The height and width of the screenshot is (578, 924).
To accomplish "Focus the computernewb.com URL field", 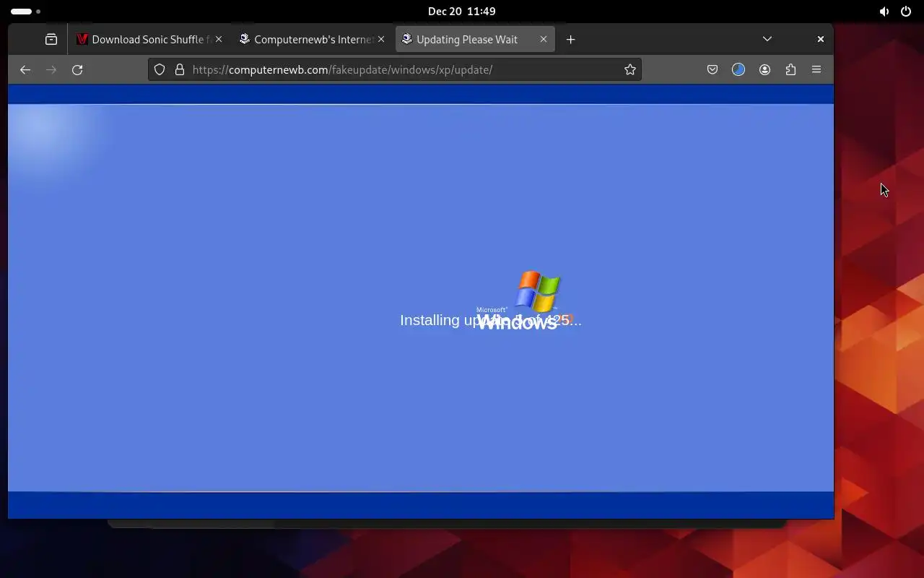I will [395, 69].
